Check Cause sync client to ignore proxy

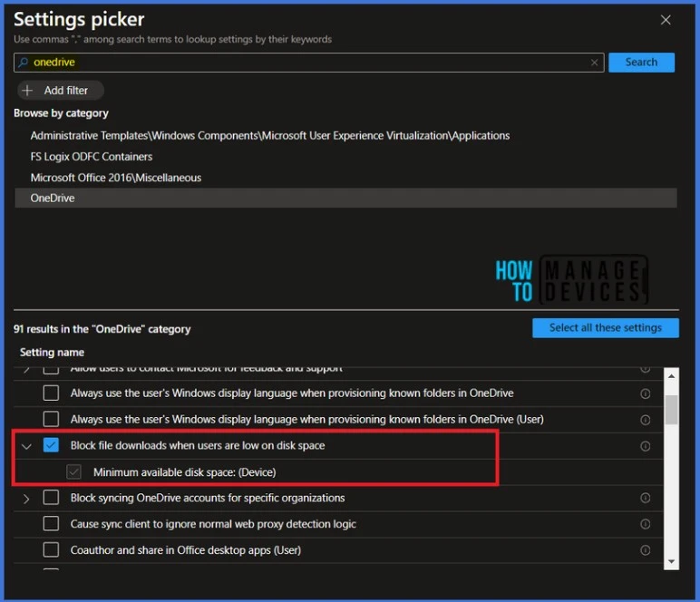(x=51, y=524)
